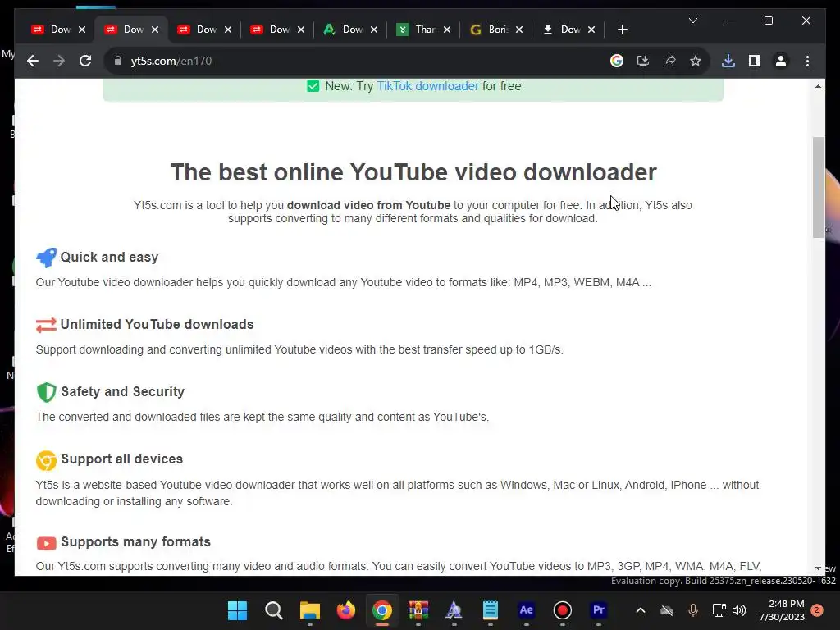Click the green shield Safety icon
The image size is (840, 630).
pos(46,392)
